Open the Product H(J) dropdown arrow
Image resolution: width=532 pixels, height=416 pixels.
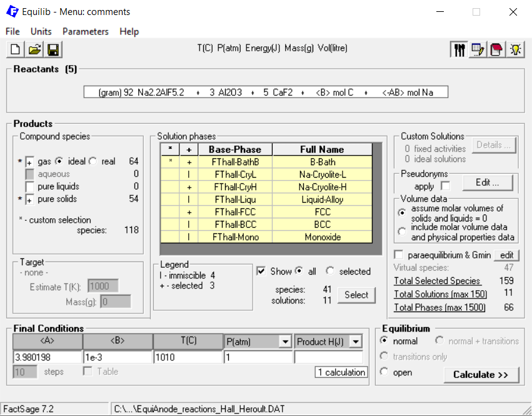pyautogui.click(x=356, y=342)
